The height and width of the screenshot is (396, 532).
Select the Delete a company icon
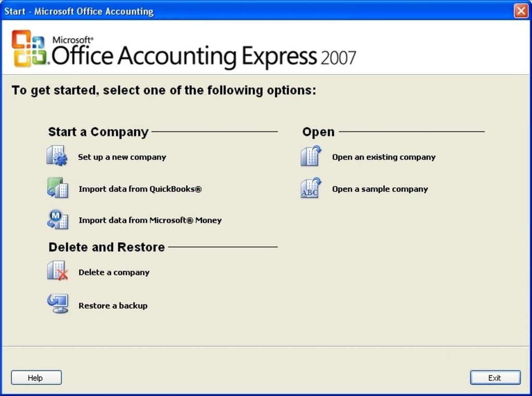coord(57,271)
